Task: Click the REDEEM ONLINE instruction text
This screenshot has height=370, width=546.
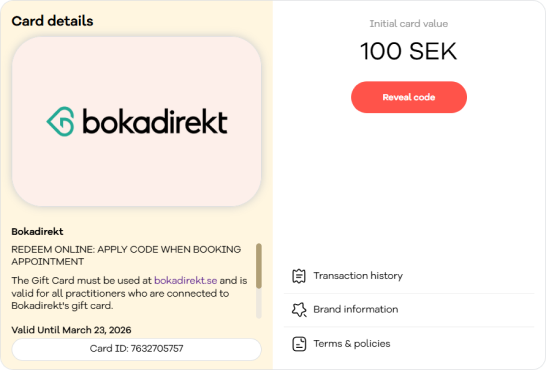Action: point(126,255)
